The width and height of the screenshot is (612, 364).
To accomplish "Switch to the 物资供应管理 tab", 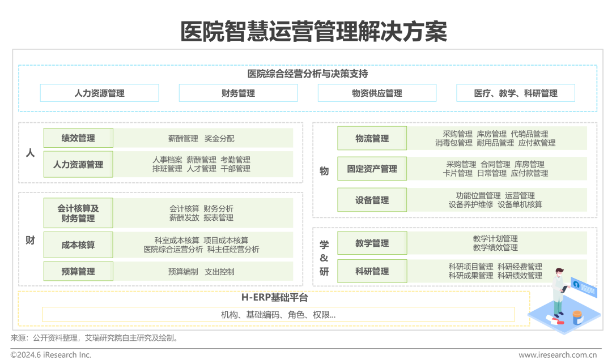I will pyautogui.click(x=377, y=93).
